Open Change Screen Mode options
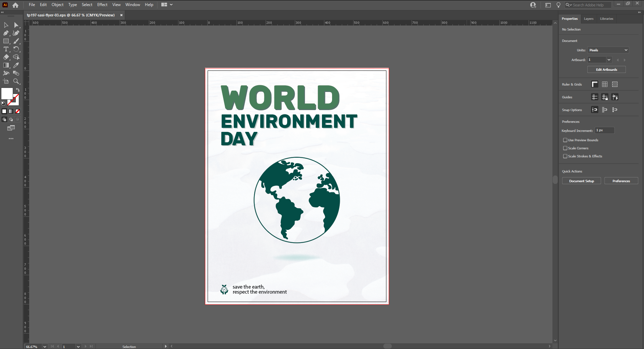 coord(11,128)
